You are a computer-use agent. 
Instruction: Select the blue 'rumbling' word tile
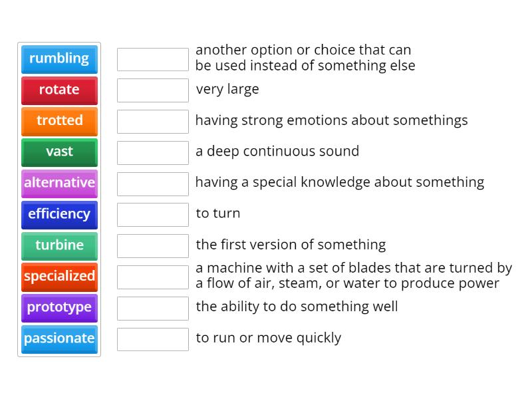point(59,59)
